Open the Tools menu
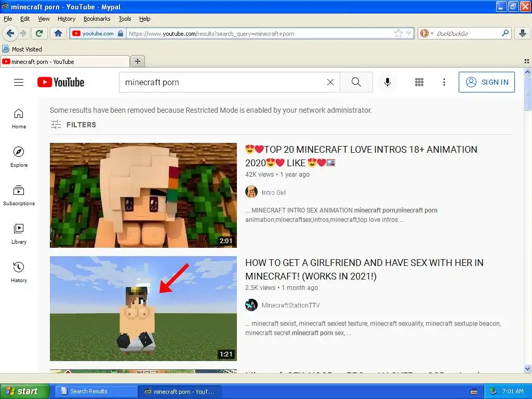This screenshot has height=399, width=532. pyautogui.click(x=125, y=19)
